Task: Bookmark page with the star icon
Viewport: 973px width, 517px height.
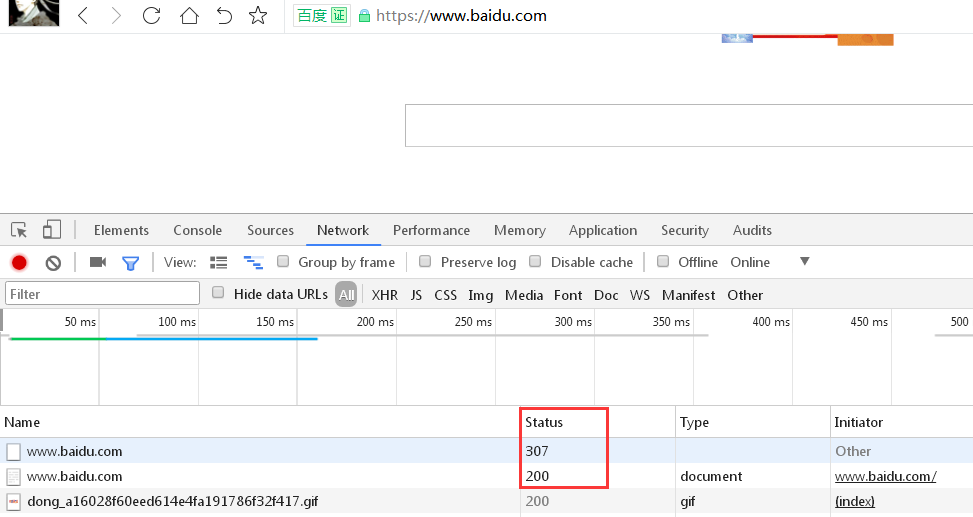Action: tap(258, 15)
